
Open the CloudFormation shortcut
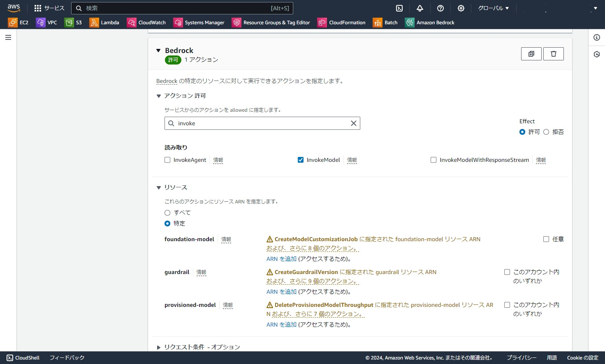(x=341, y=23)
